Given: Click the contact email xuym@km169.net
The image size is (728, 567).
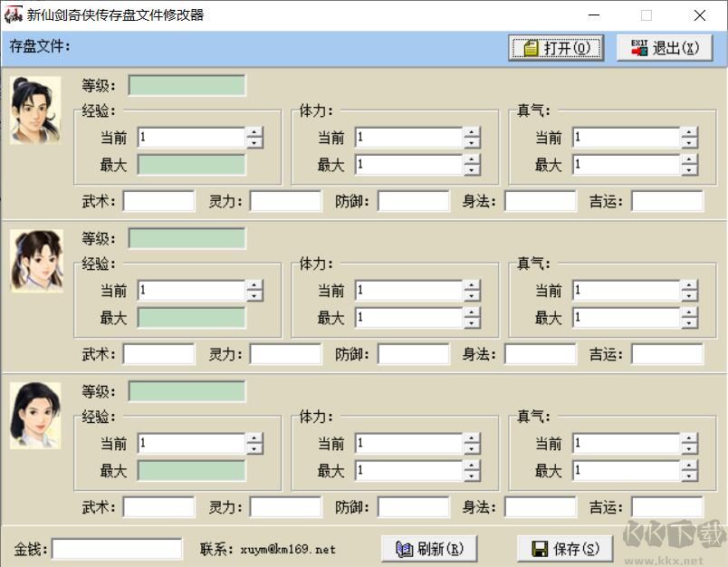Looking at the screenshot, I should tap(288, 550).
